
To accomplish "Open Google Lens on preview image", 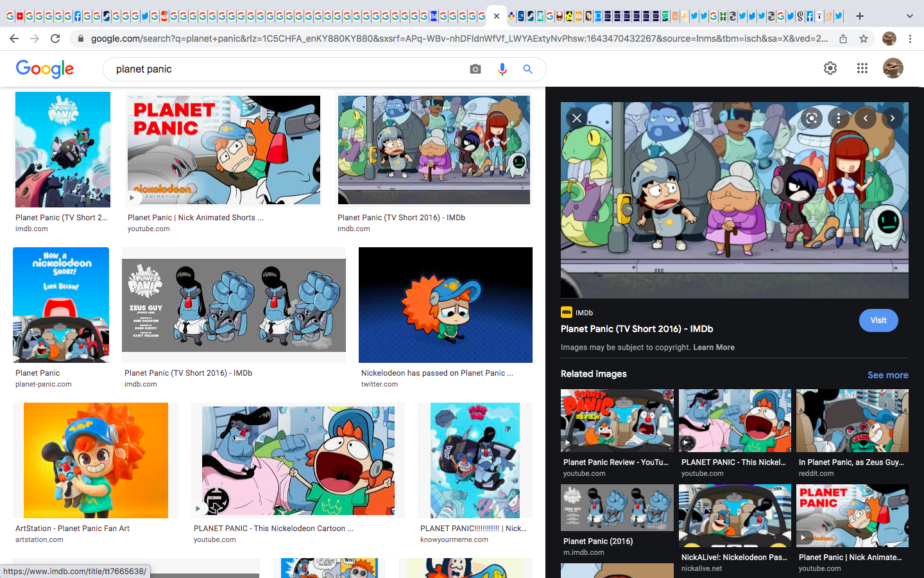I will coord(812,118).
